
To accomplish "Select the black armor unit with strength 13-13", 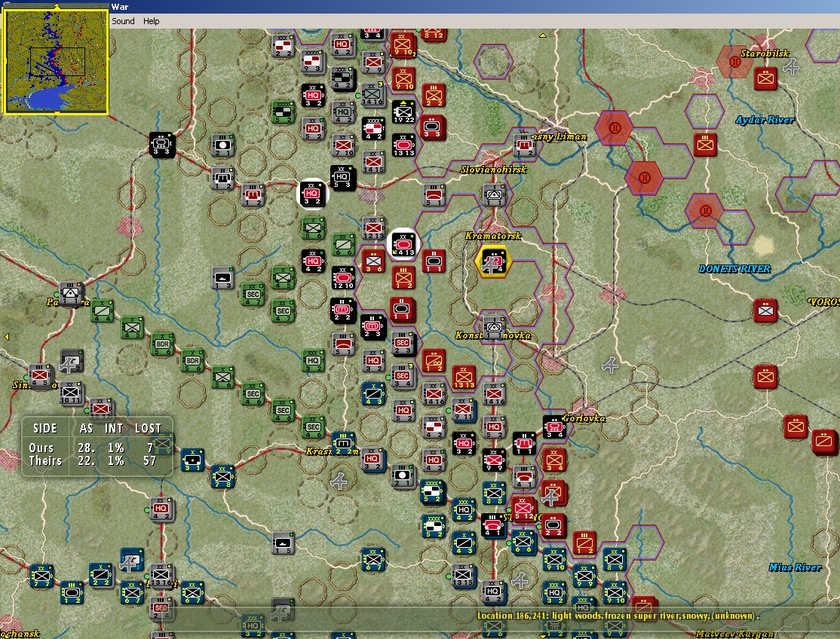I will click(403, 145).
